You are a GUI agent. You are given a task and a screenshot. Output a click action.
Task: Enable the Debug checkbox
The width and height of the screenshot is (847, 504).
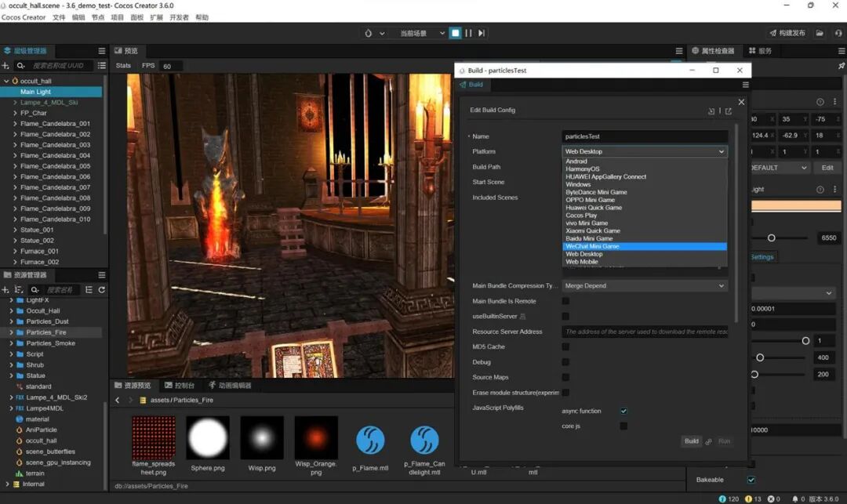[x=565, y=362]
